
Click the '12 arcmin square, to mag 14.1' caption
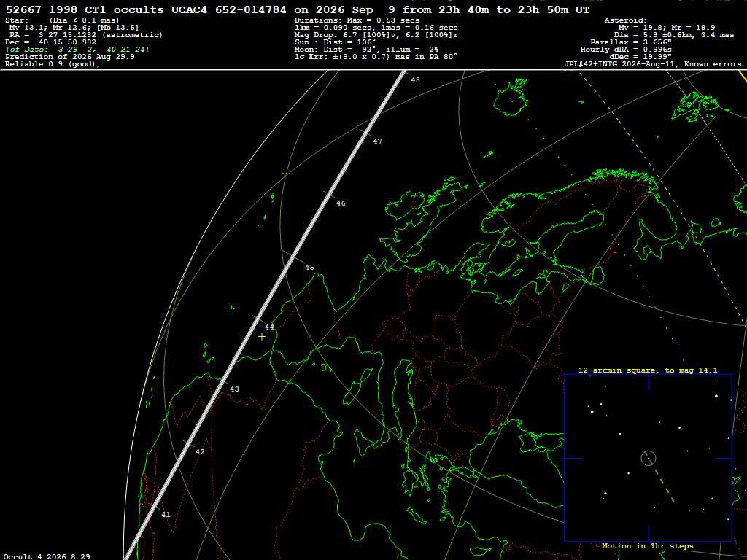coord(648,370)
